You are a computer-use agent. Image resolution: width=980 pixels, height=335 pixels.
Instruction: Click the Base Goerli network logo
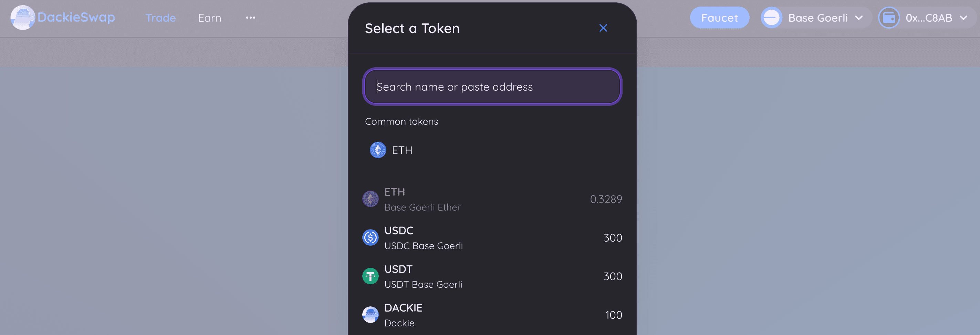[x=771, y=18]
